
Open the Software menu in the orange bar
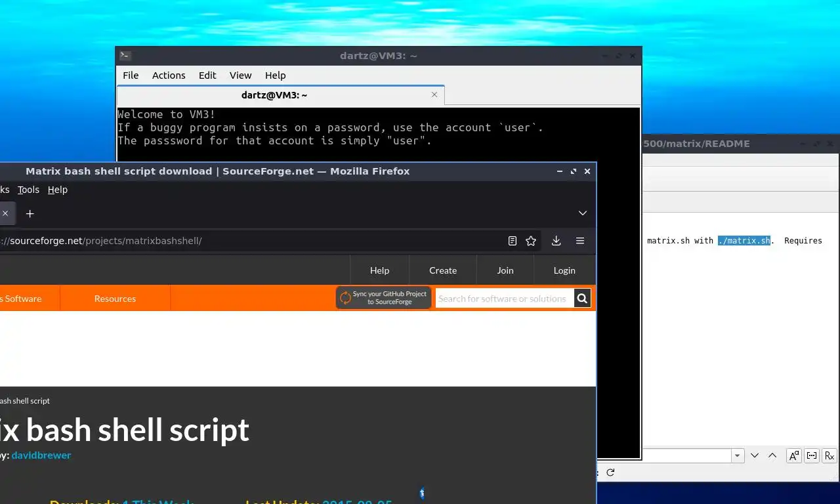(22, 299)
